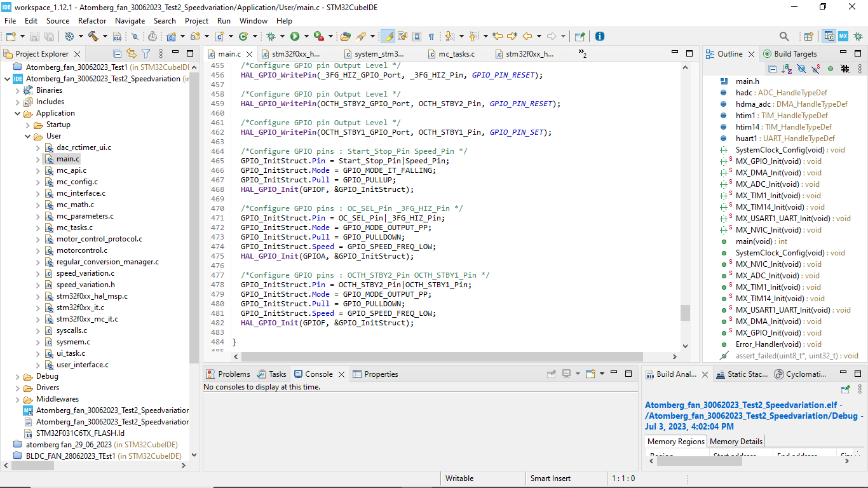Open the Device Configuration Tool icon
The image size is (868, 488).
[844, 36]
